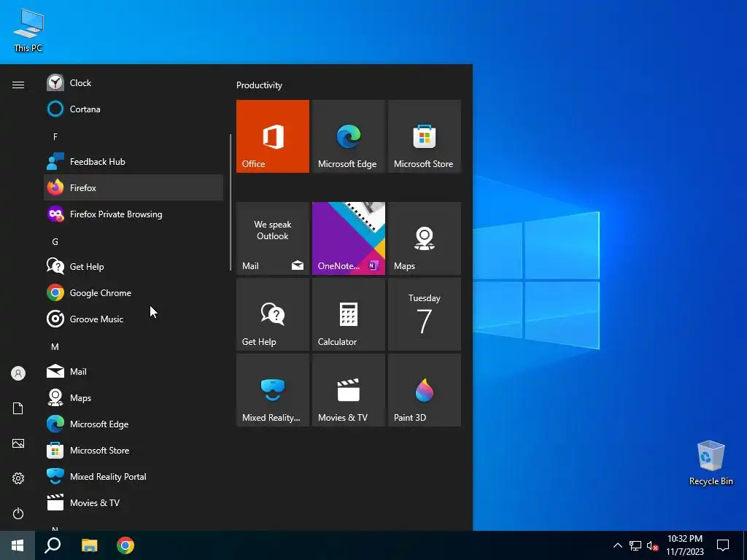The image size is (747, 560).
Task: Launch Firefox from the app list
Action: (x=133, y=187)
